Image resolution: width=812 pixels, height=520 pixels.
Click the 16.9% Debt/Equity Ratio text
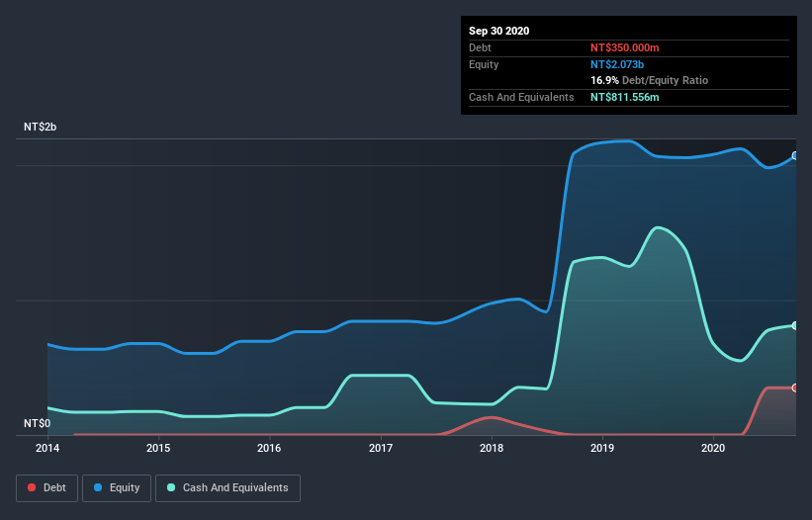point(650,80)
